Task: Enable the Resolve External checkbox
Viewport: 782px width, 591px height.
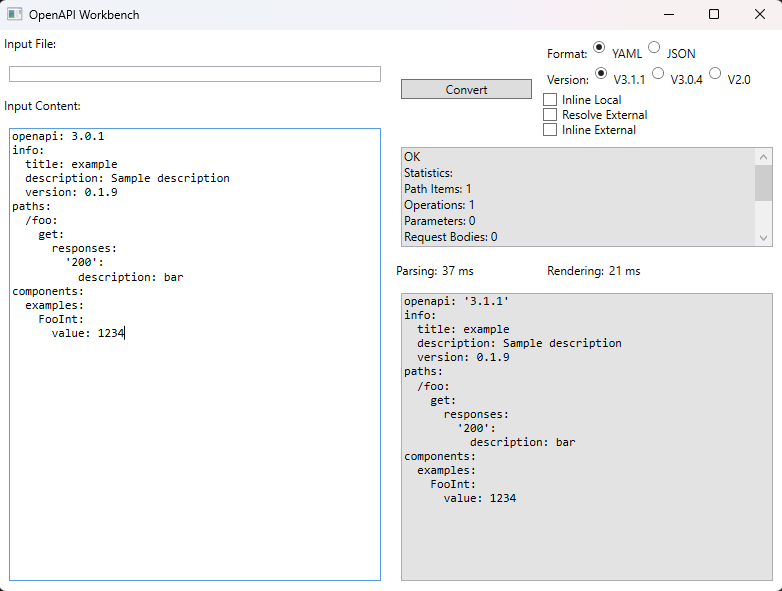Action: (550, 115)
